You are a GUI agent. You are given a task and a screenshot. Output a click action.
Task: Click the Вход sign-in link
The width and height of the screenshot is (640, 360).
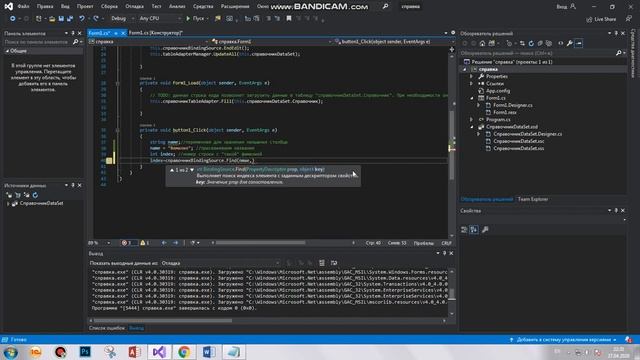click(566, 7)
